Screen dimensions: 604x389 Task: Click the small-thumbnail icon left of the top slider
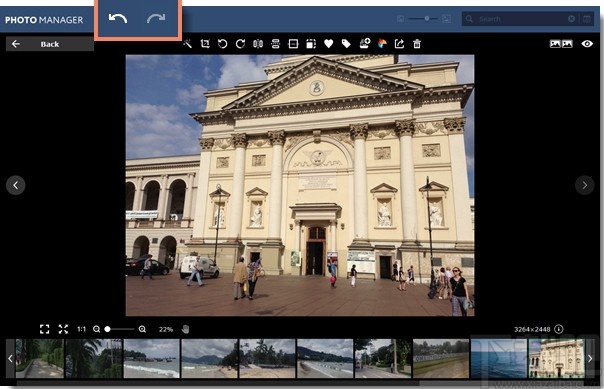point(400,18)
